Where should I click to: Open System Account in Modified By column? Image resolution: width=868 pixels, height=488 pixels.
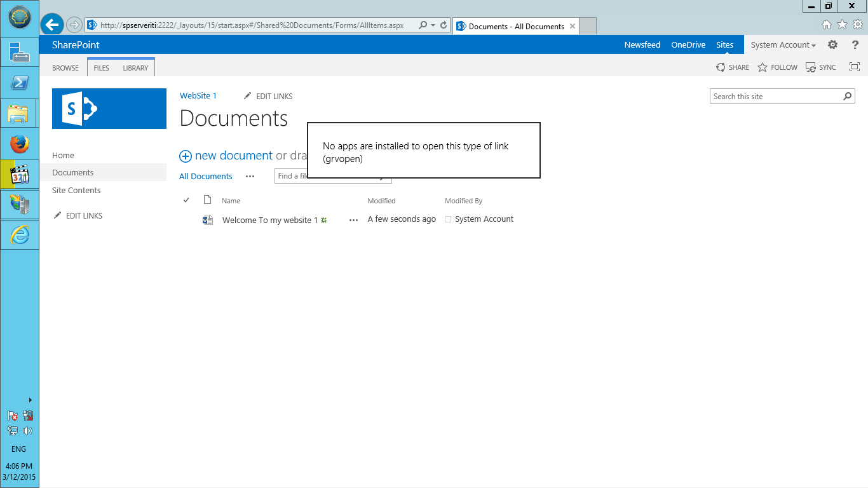[484, 219]
